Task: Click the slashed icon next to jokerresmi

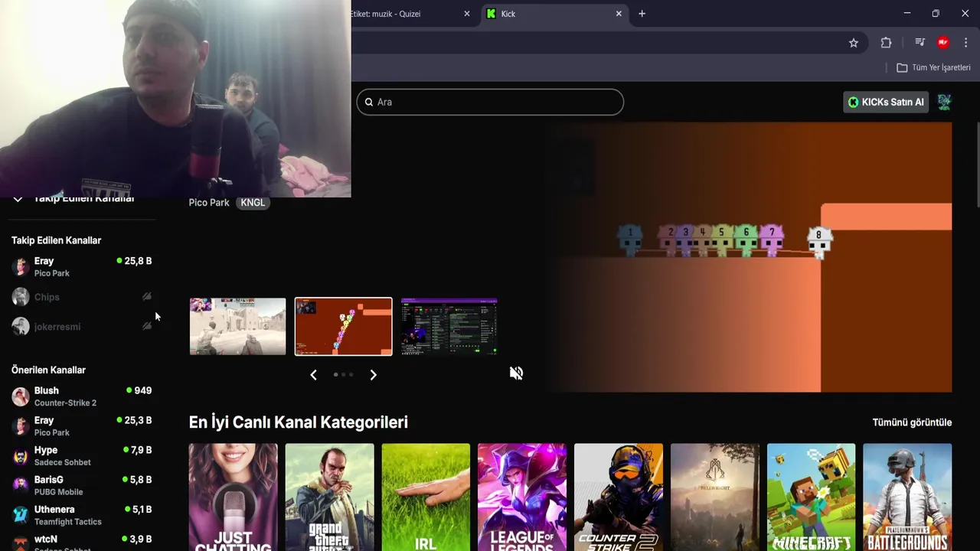Action: tap(147, 326)
